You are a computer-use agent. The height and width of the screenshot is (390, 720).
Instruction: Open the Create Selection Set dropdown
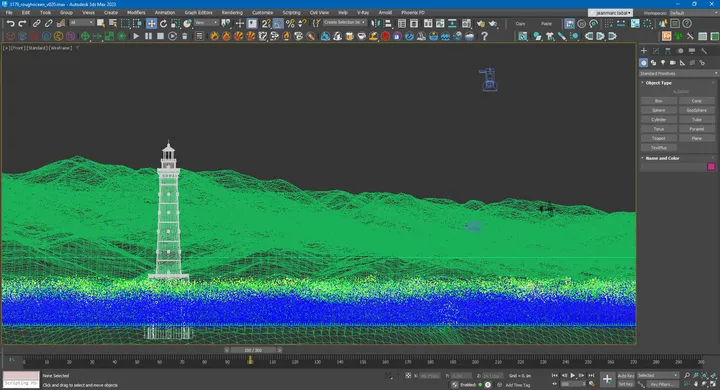(x=345, y=22)
